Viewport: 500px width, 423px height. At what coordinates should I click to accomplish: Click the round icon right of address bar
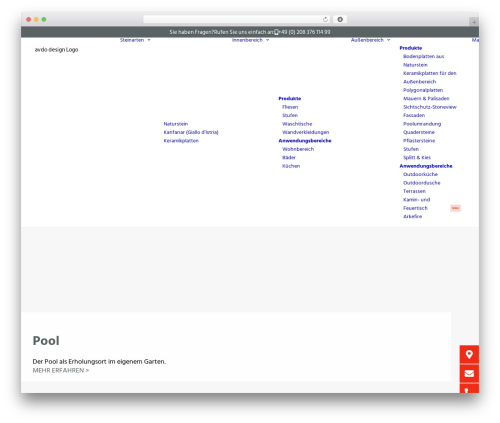[340, 19]
